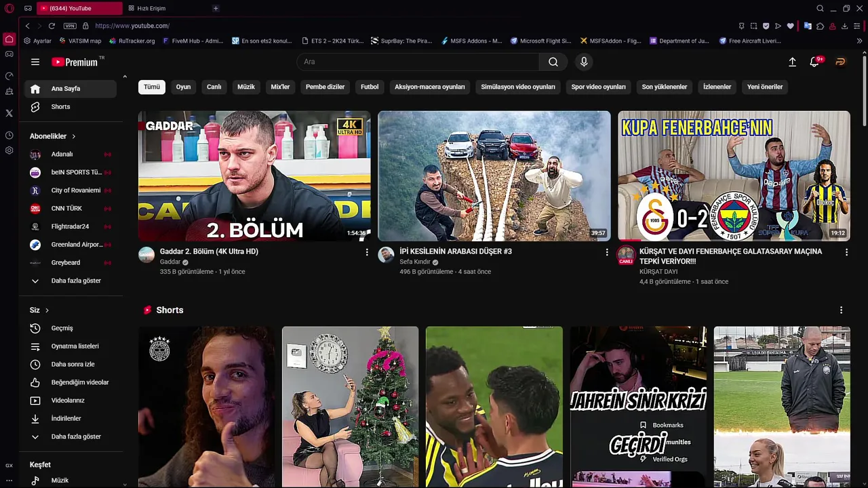868x488 pixels.
Task: Open the YouTube hamburger guide menu
Action: point(35,62)
